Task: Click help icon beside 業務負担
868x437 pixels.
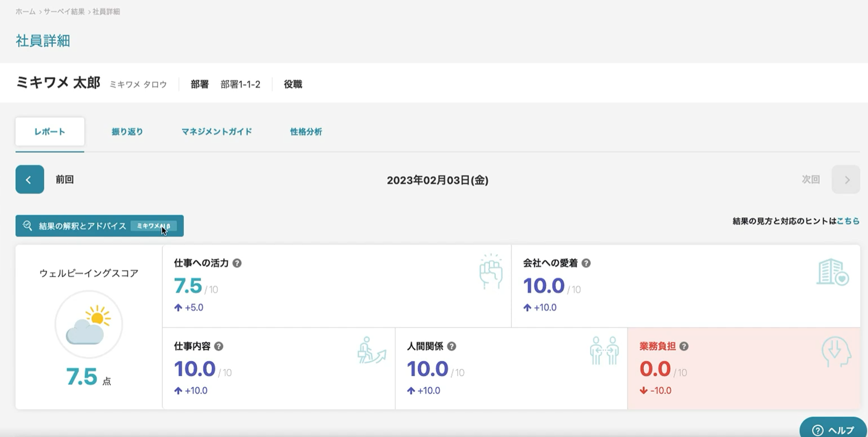Action: click(x=684, y=346)
